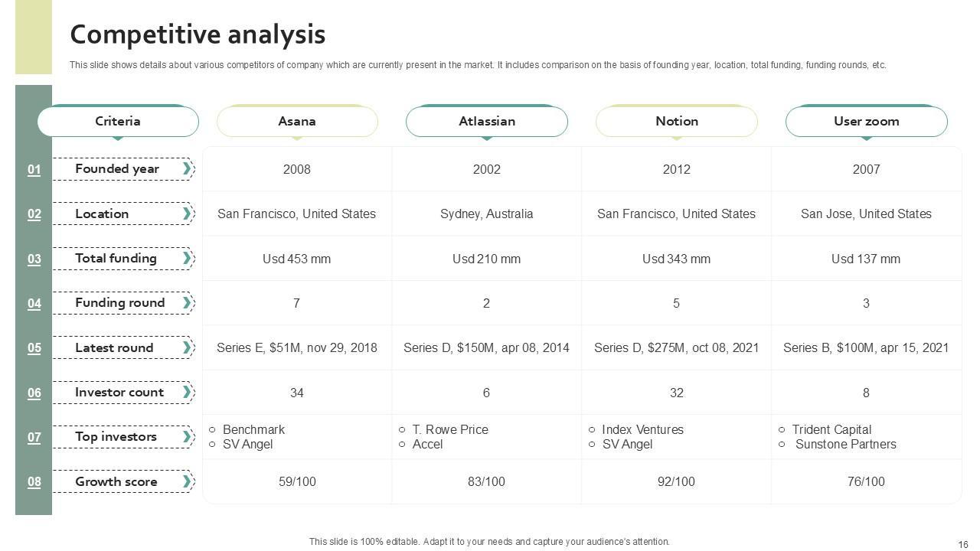Click the chevron arrow beside Growth score
Viewport: 980px width, 551px height.
187,481
